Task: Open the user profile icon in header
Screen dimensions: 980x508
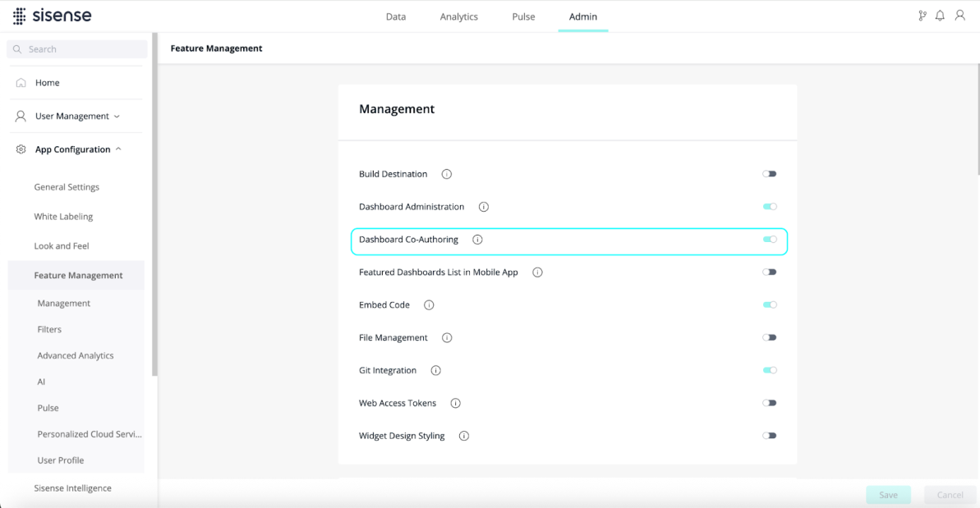Action: [960, 16]
